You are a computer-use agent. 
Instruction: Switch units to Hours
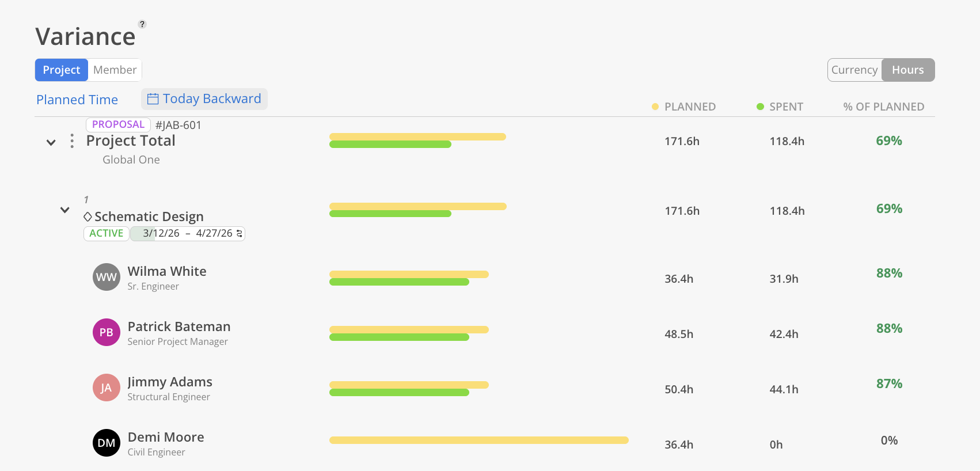tap(907, 70)
